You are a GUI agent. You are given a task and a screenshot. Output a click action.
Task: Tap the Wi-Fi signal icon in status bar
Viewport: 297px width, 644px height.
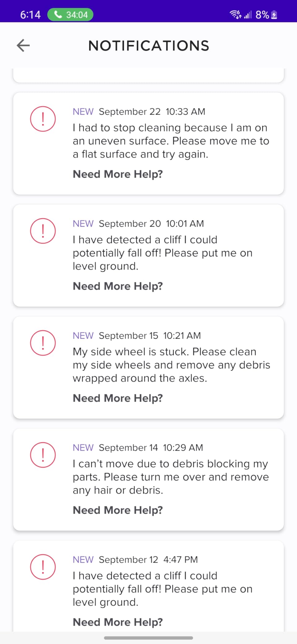[x=235, y=14]
